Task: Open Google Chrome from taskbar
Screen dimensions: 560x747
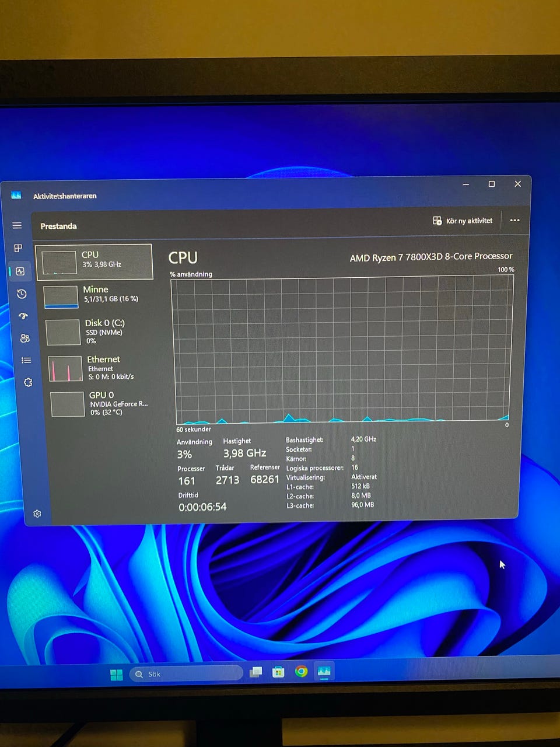Action: tap(301, 671)
